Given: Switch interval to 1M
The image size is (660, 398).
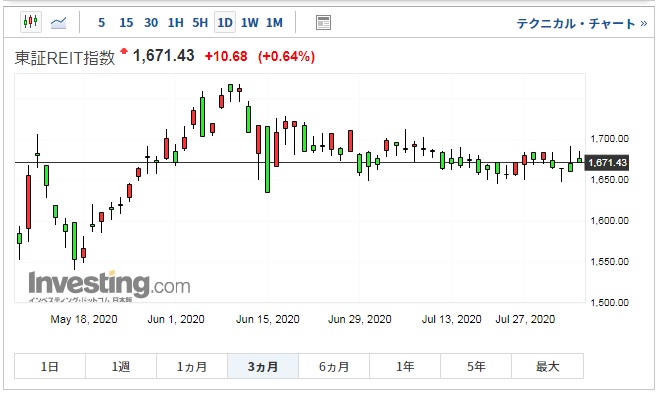Looking at the screenshot, I should [274, 23].
